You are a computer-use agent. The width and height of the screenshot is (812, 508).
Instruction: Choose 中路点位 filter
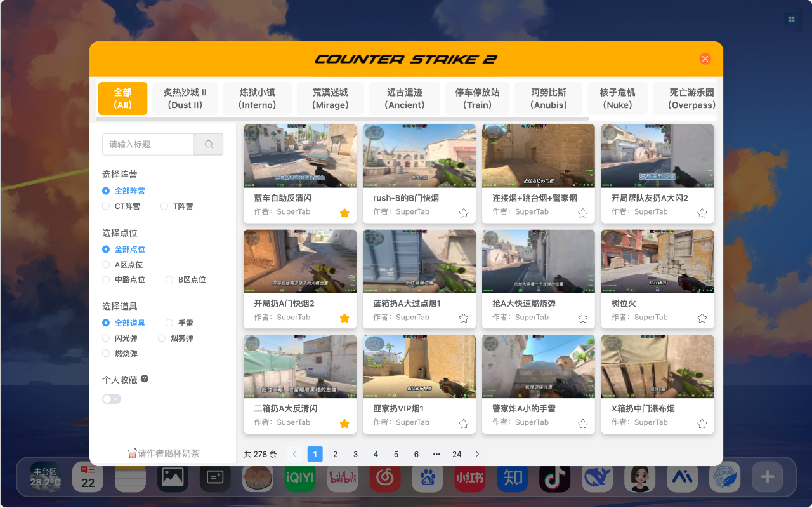point(124,280)
